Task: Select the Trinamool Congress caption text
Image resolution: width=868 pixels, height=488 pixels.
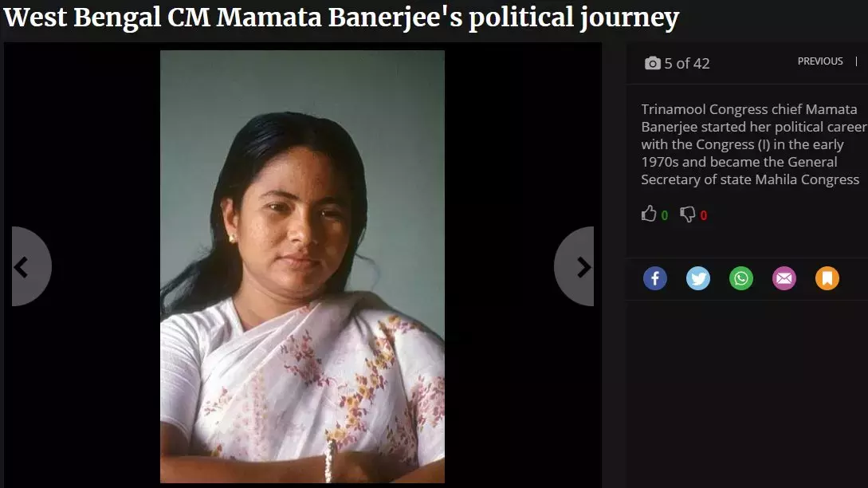Action: pos(753,144)
